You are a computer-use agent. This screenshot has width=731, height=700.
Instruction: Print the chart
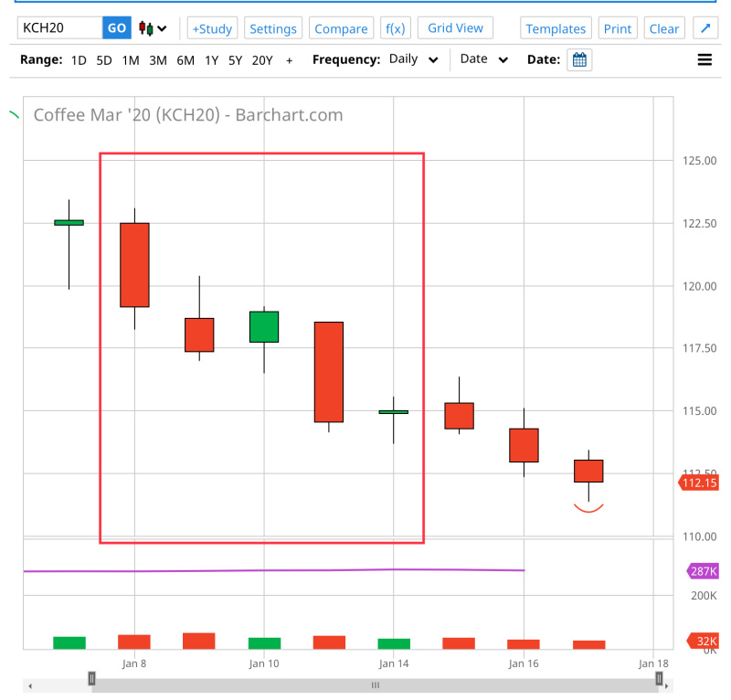tap(618, 28)
